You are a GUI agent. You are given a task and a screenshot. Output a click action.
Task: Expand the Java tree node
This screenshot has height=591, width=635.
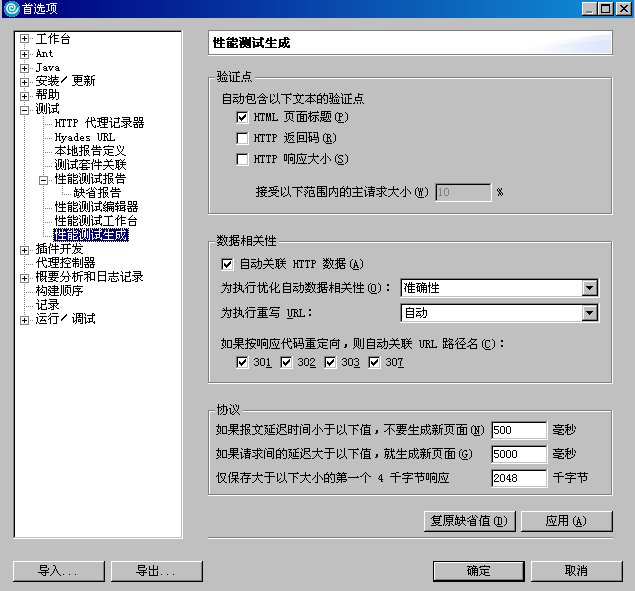pos(24,68)
